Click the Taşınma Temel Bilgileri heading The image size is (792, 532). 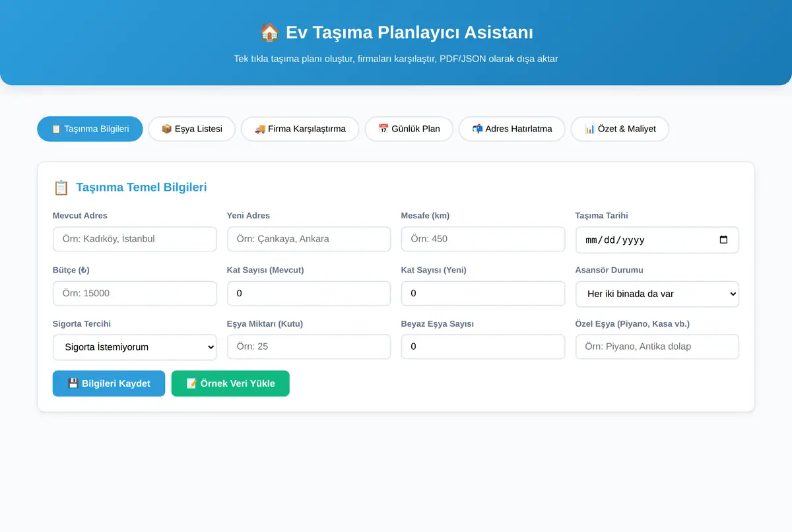click(x=141, y=187)
